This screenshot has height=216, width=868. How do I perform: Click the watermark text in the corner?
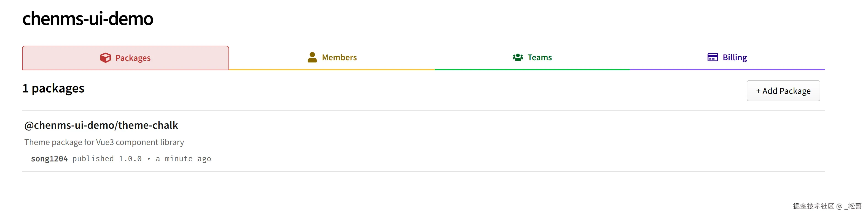click(827, 206)
